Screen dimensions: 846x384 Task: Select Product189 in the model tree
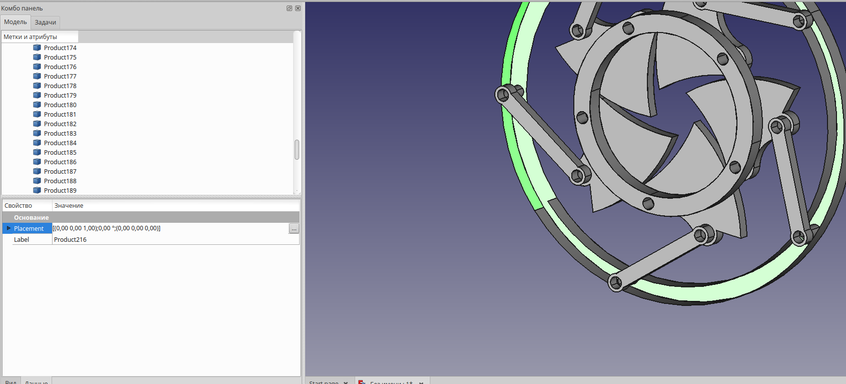[60, 190]
